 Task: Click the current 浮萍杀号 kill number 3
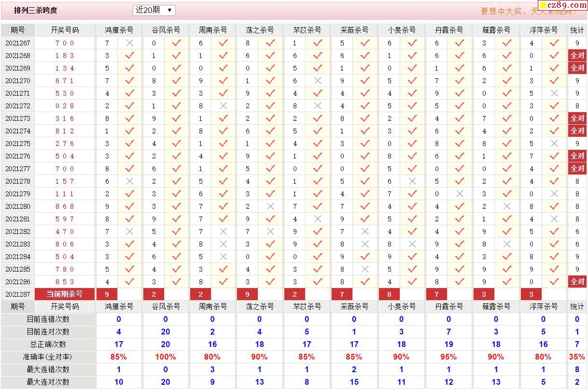coord(531,294)
